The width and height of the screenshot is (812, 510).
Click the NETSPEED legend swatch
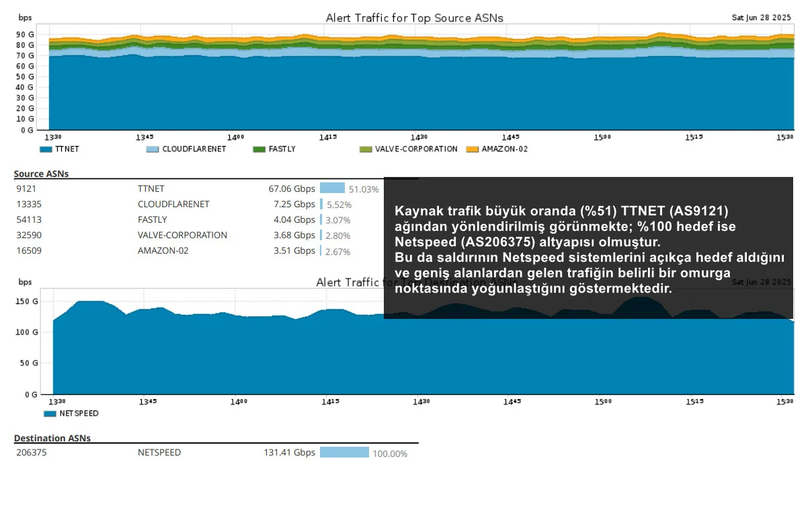50,413
